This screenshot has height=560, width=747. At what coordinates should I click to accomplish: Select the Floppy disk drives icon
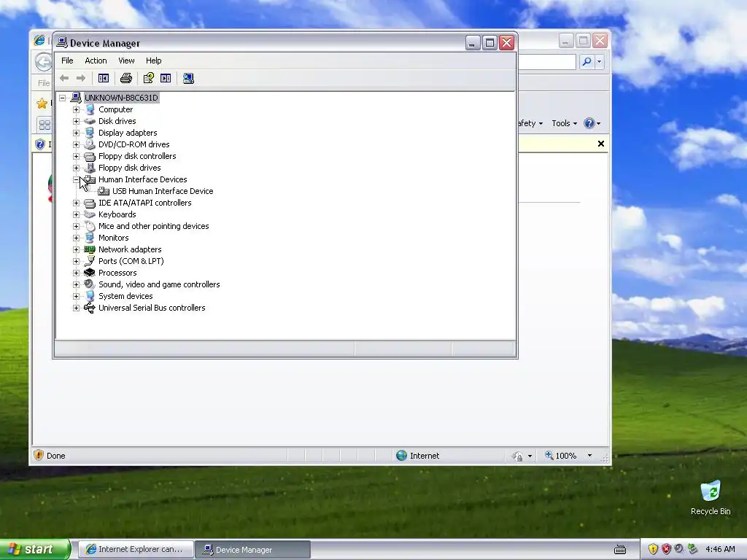(x=90, y=168)
